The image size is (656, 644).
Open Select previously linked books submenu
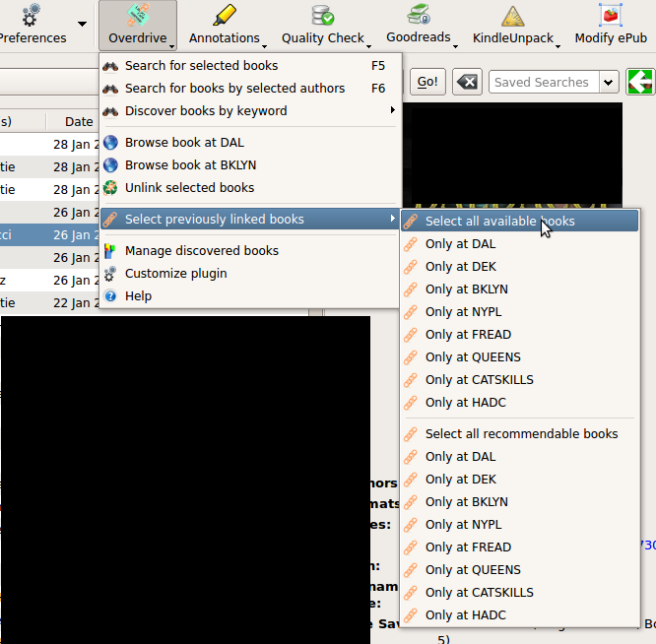click(x=250, y=220)
